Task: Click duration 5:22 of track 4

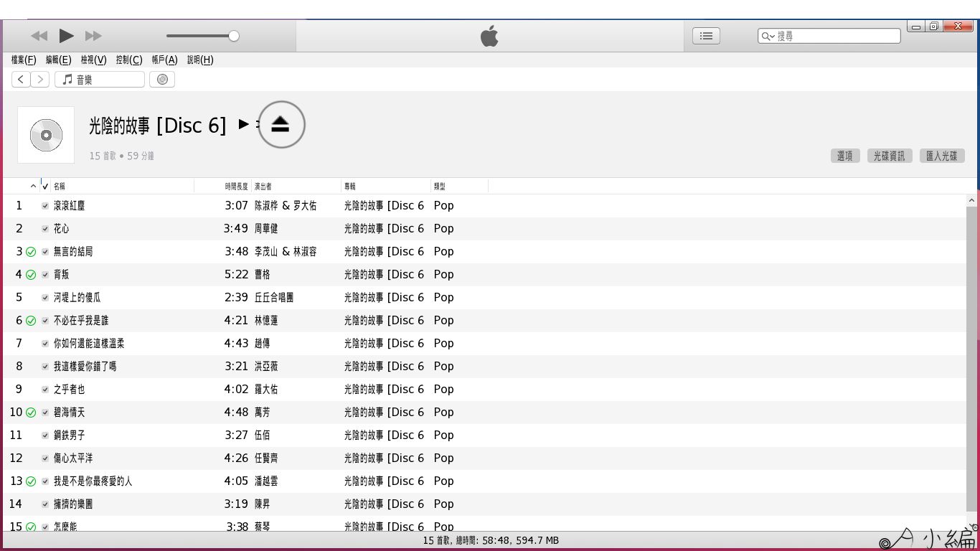Action: (x=236, y=275)
